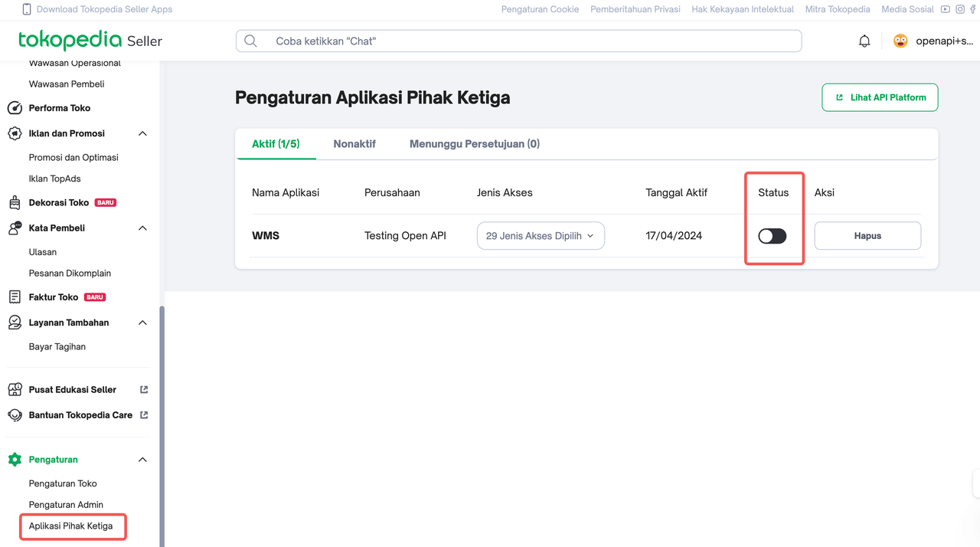Open Hak Kekayaan Intelektual link
Screen dimensions: 980x547
743,9
